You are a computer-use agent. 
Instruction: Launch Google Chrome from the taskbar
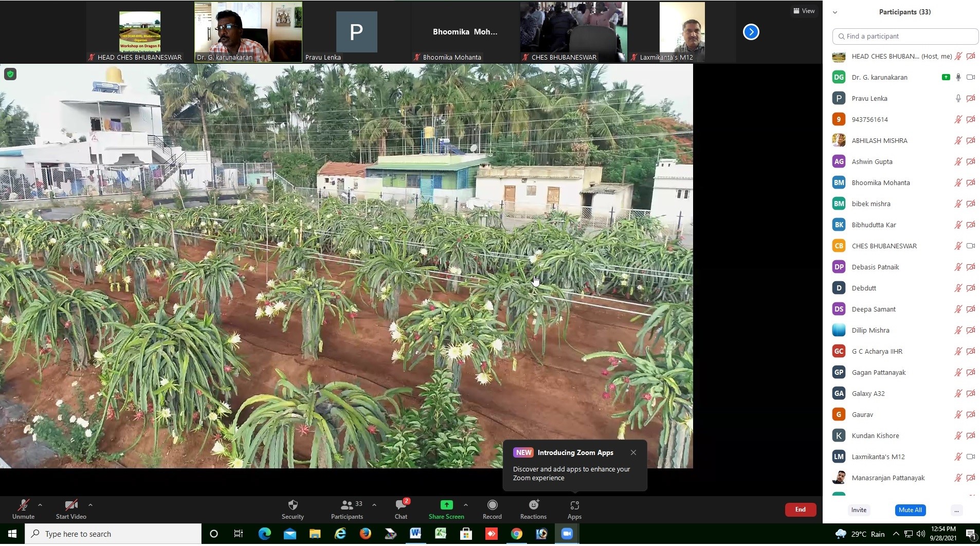click(x=516, y=534)
